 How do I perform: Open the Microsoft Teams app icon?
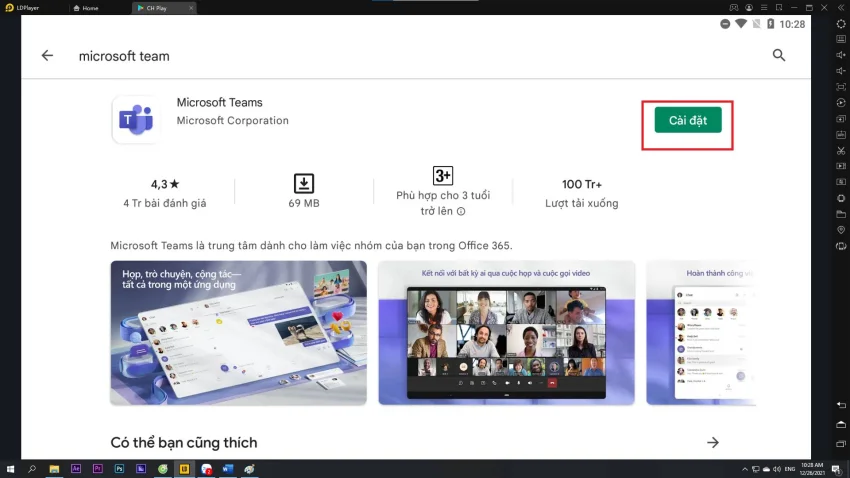click(x=136, y=119)
